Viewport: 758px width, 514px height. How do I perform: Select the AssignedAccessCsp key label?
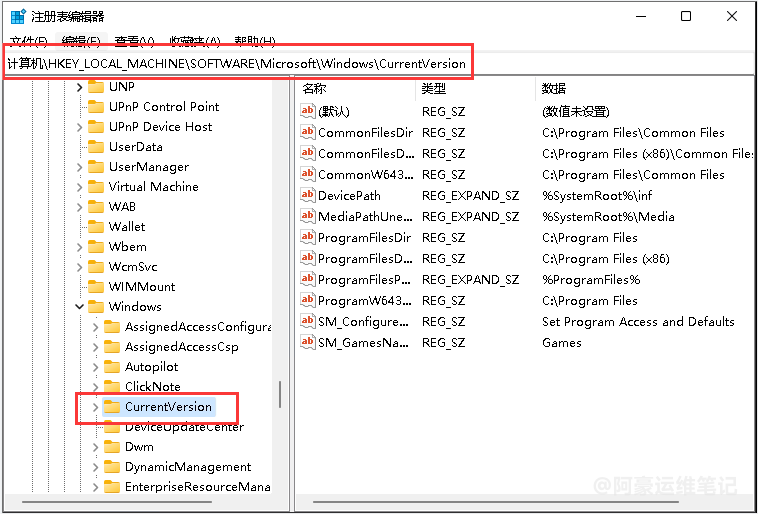coord(182,347)
